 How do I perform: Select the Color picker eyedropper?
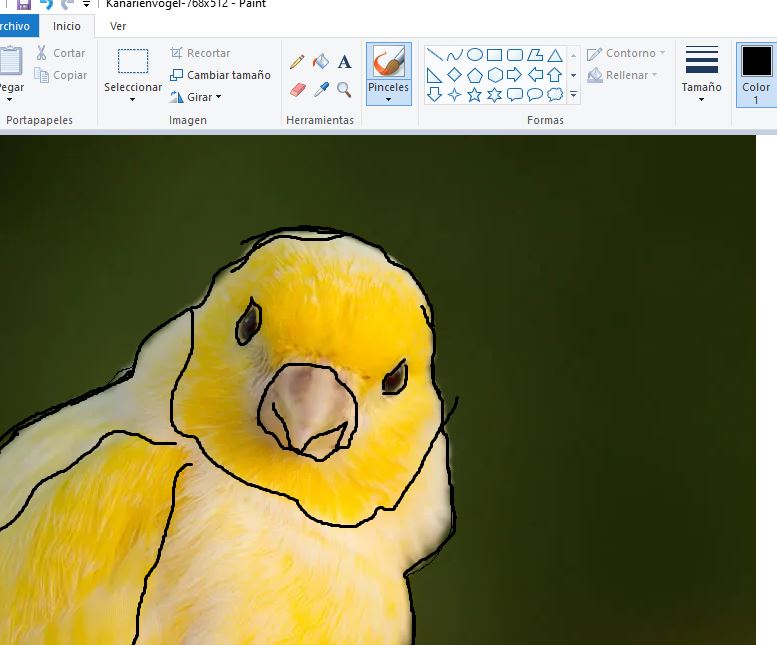pyautogui.click(x=321, y=90)
